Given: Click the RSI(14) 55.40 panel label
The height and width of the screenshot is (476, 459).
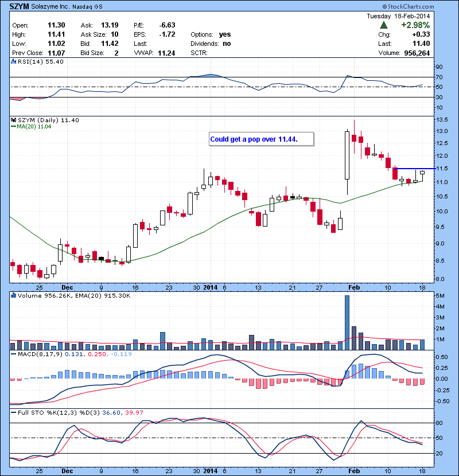Looking at the screenshot, I should [40, 61].
